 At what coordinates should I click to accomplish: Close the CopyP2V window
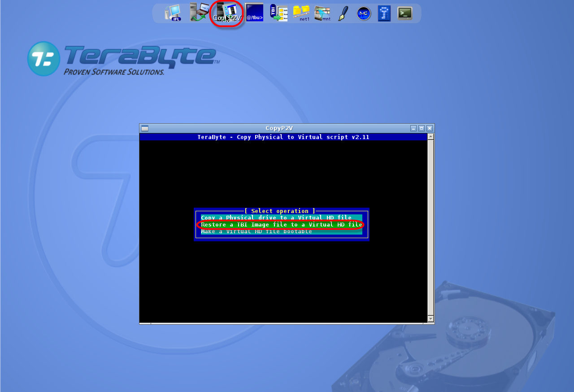pyautogui.click(x=430, y=128)
